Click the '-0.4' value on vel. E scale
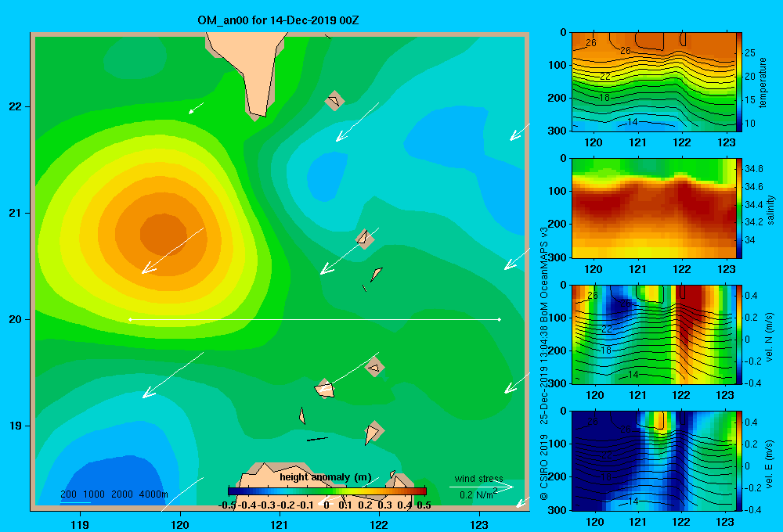The width and height of the screenshot is (783, 532). [752, 509]
